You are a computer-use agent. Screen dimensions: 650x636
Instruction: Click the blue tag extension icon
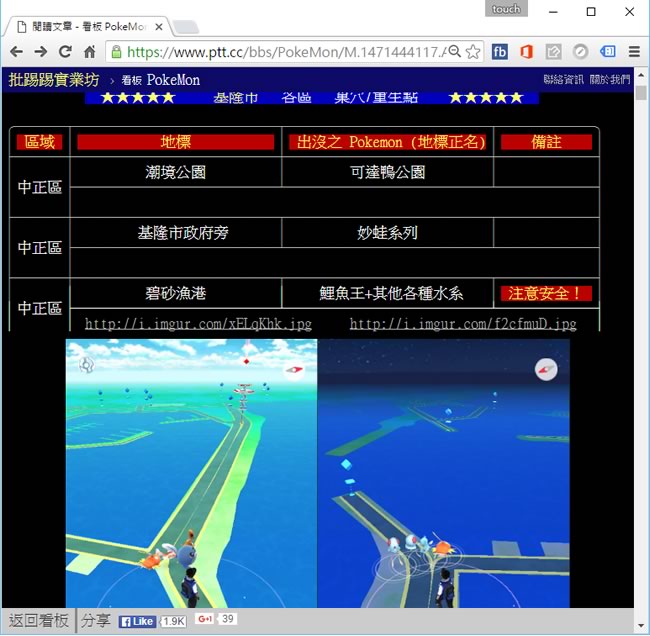coord(607,51)
